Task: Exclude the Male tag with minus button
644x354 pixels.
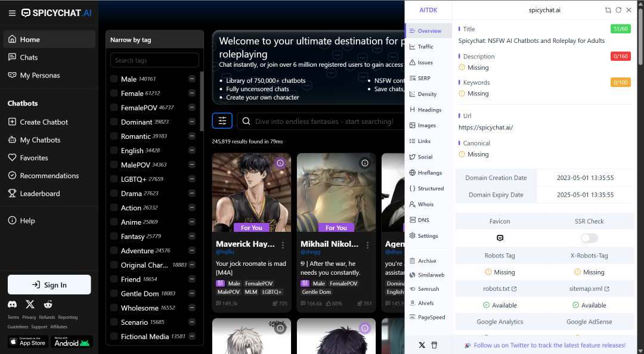Action: tap(192, 79)
